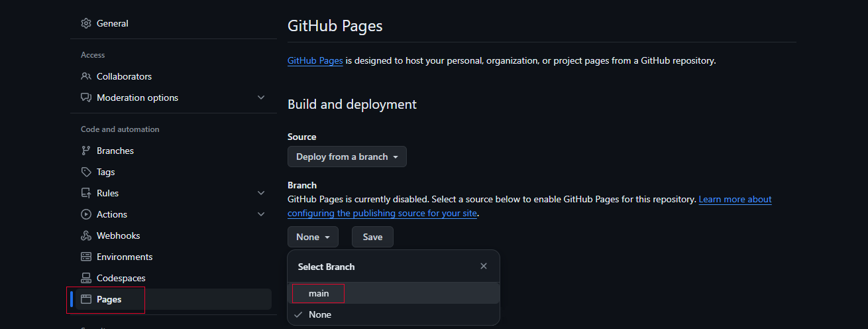Open the Deploy from a branch dropdown

pos(347,157)
